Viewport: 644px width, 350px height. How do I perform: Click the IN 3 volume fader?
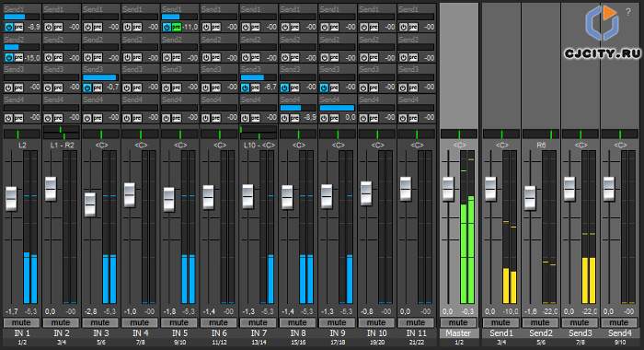coord(90,204)
